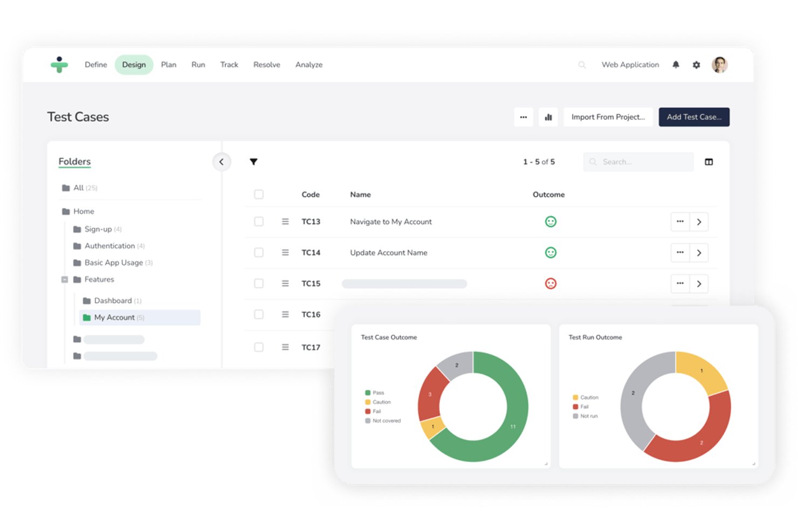Expand TC14 row with right chevron
The image size is (798, 532).
click(699, 252)
